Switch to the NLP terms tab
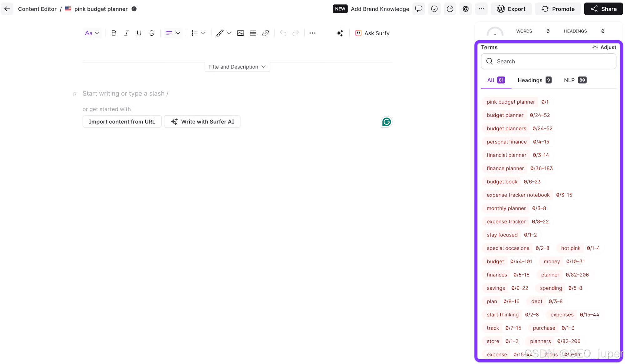 tap(575, 80)
